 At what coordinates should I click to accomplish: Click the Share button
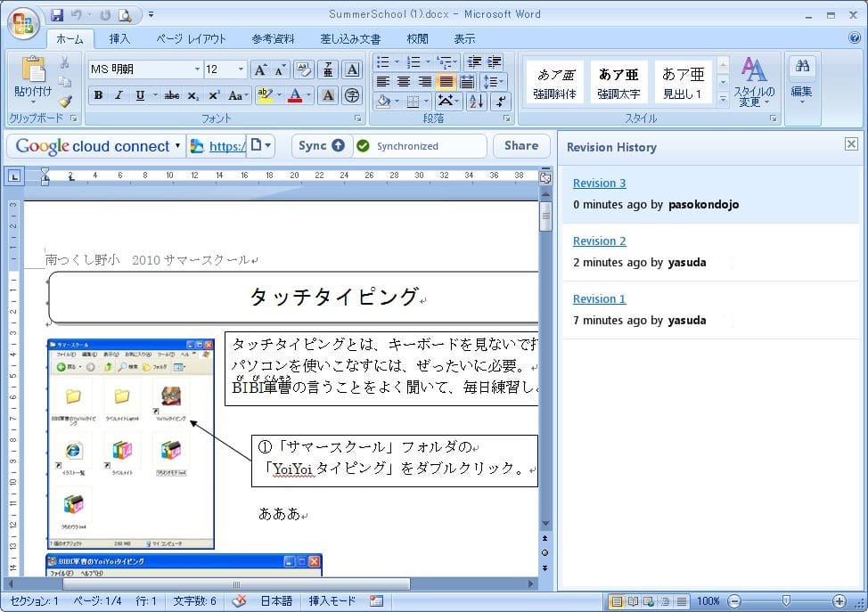(x=520, y=146)
